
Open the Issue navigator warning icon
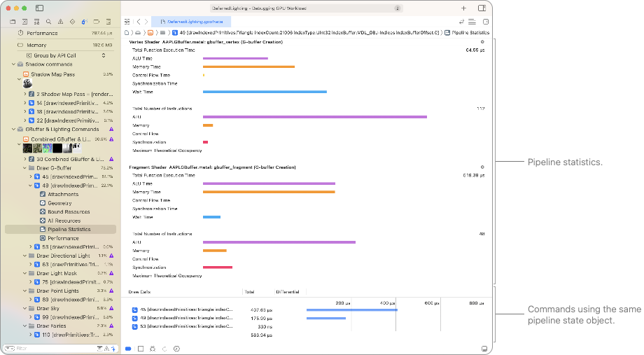pyautogui.click(x=59, y=22)
